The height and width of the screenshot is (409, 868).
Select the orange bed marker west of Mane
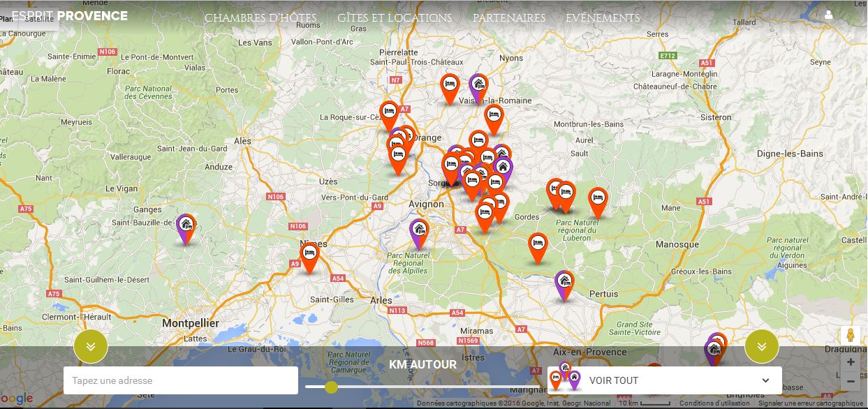point(597,202)
